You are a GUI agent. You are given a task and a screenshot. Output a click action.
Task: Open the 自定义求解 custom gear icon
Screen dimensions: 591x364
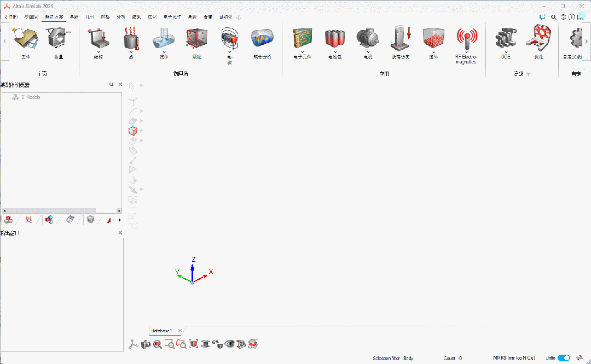pyautogui.click(x=575, y=39)
